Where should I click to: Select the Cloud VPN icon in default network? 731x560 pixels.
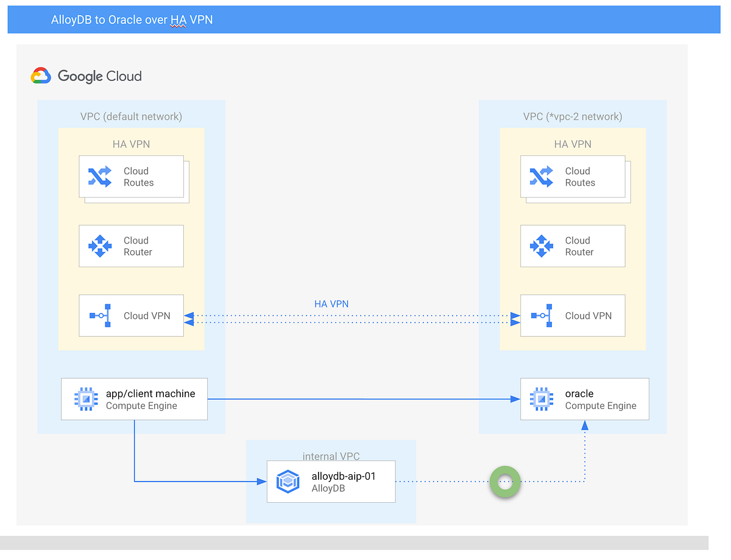(99, 315)
